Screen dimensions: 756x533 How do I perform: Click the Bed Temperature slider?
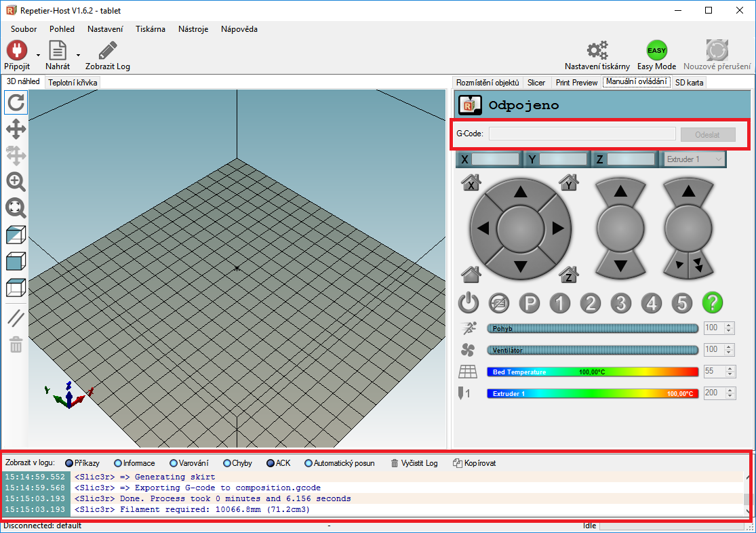[x=592, y=372]
